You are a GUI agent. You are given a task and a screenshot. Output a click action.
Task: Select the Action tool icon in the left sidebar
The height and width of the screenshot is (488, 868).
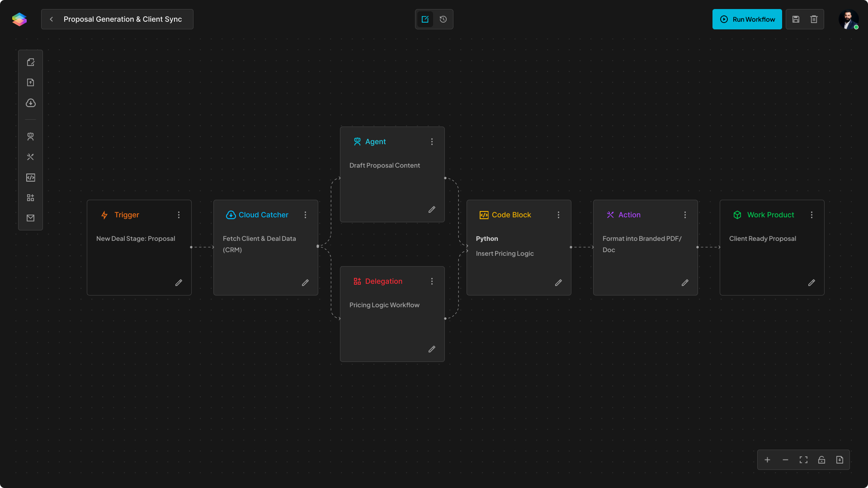tap(30, 157)
